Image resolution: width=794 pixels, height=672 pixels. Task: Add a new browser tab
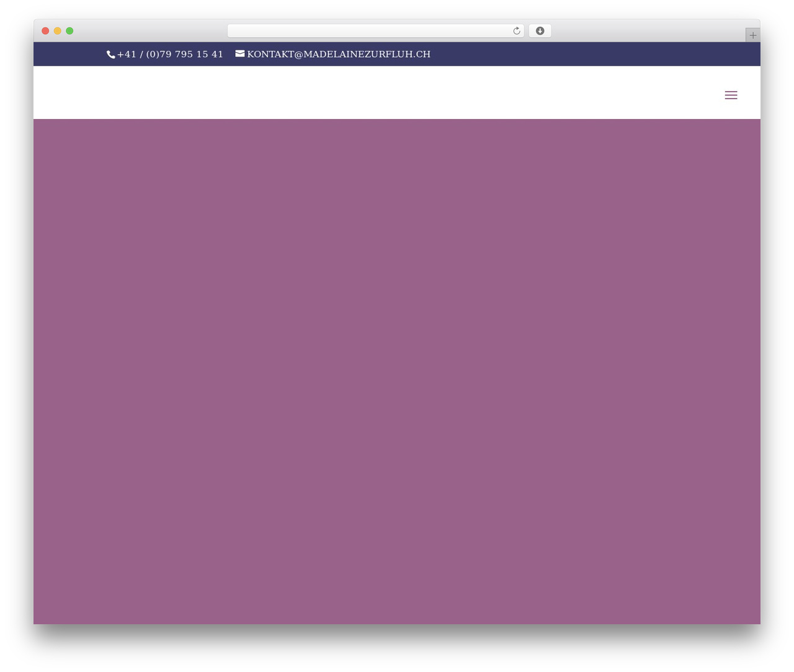[x=752, y=35]
